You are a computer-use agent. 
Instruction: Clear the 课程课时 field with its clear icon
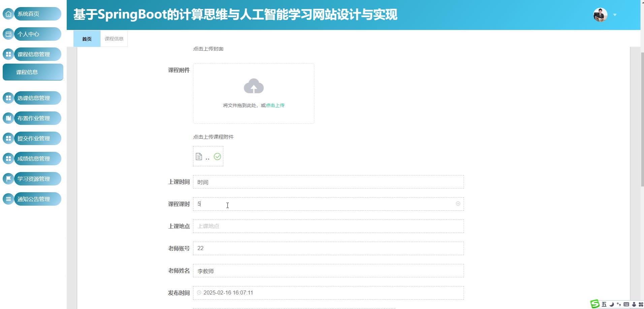458,204
